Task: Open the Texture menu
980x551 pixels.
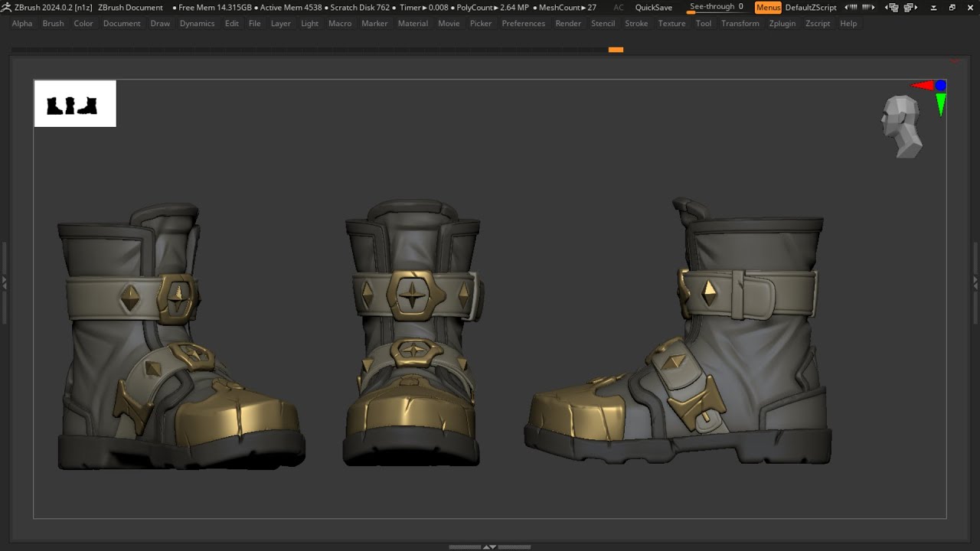Action: [671, 24]
